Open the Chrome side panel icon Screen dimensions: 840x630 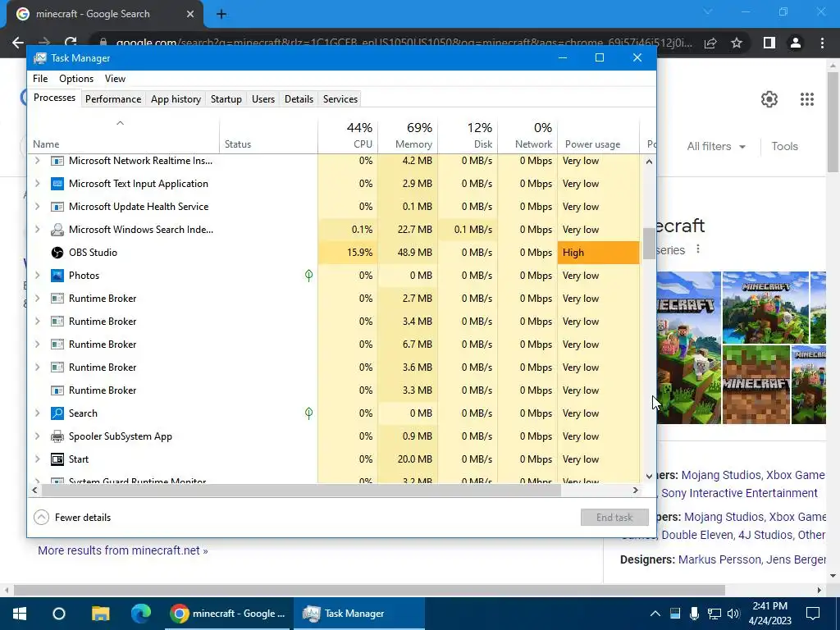coord(769,43)
